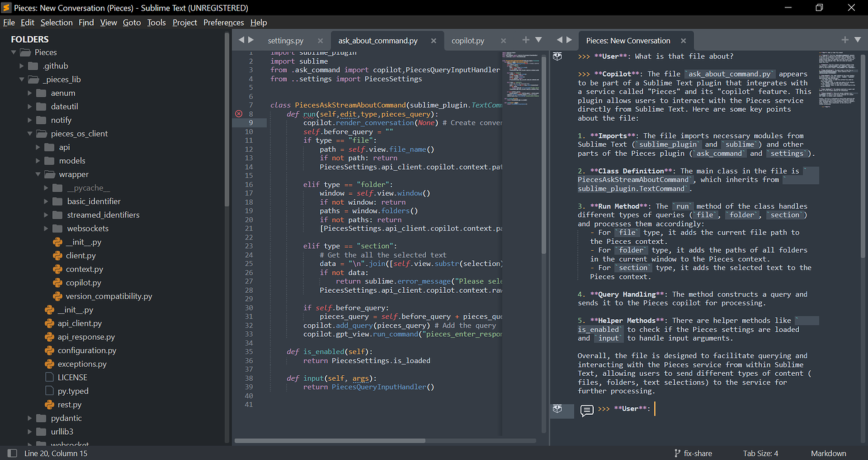Collapse the wrapper folder

pyautogui.click(x=38, y=174)
